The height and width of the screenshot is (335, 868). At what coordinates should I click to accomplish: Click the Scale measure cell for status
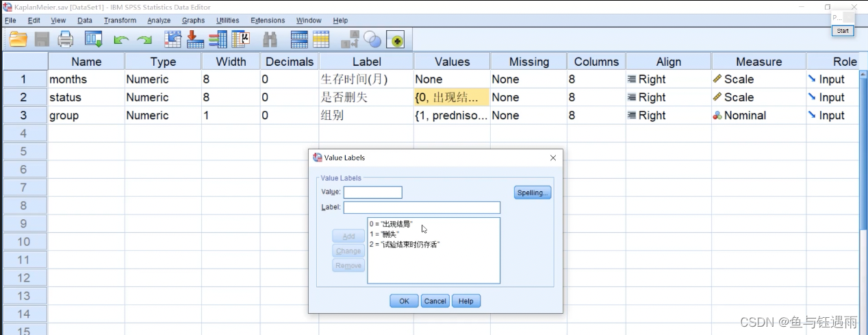758,97
